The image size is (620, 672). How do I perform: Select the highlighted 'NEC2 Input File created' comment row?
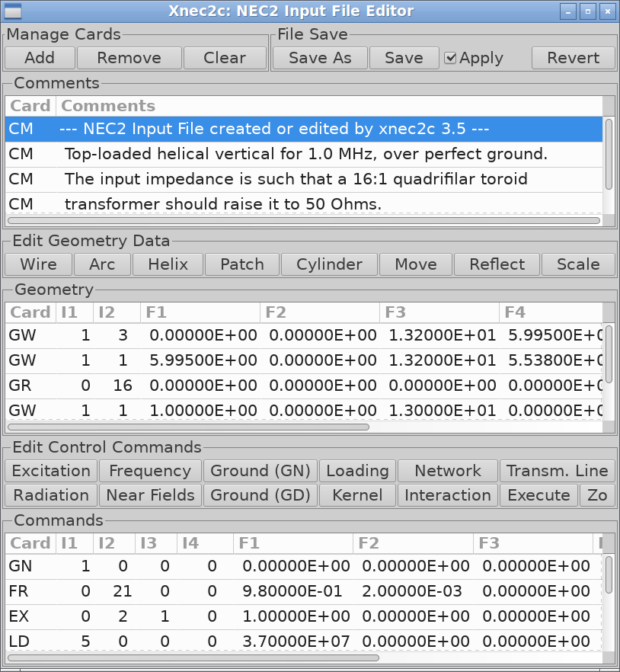pyautogui.click(x=304, y=129)
